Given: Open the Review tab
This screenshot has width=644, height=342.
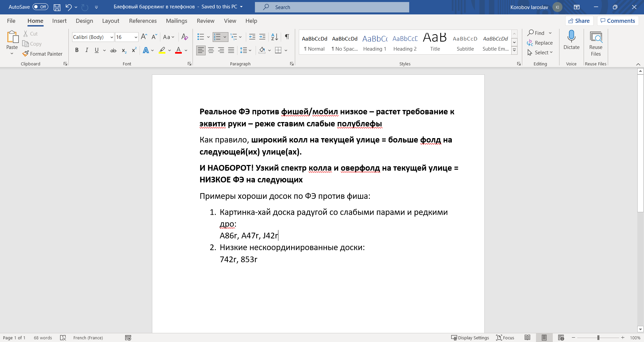Looking at the screenshot, I should [x=206, y=21].
